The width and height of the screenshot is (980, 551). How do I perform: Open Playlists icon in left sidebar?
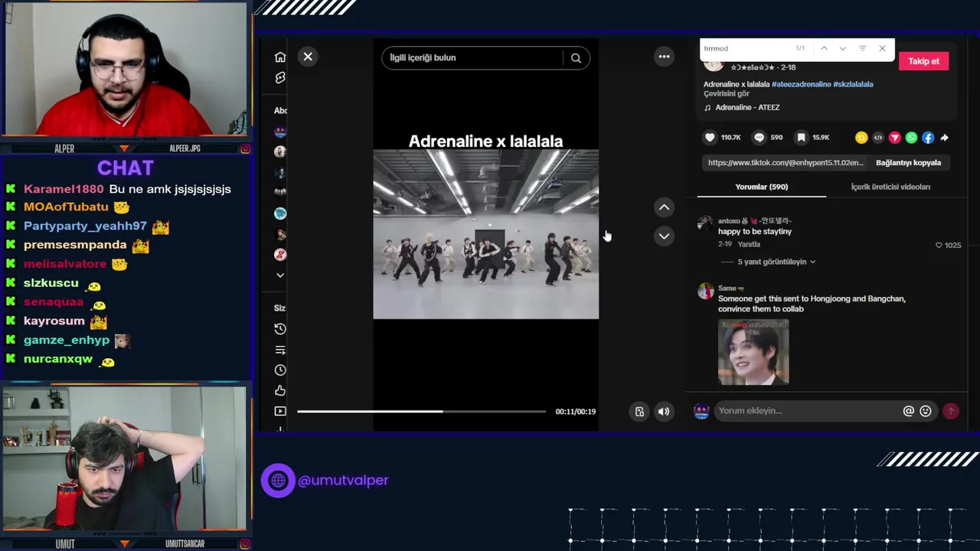[x=280, y=350]
